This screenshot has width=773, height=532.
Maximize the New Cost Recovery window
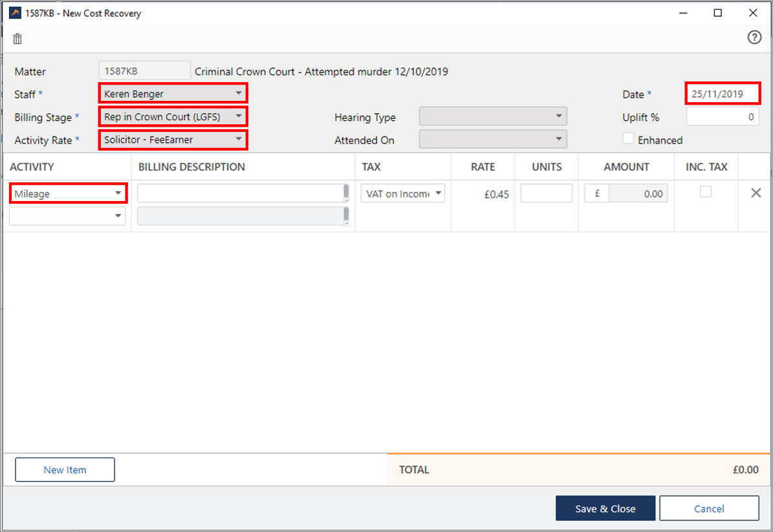(718, 13)
